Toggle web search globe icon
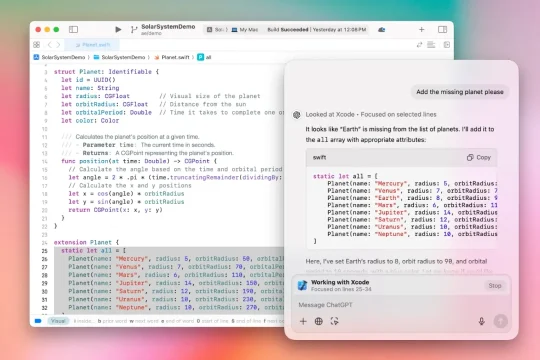540x360 pixels. point(319,321)
